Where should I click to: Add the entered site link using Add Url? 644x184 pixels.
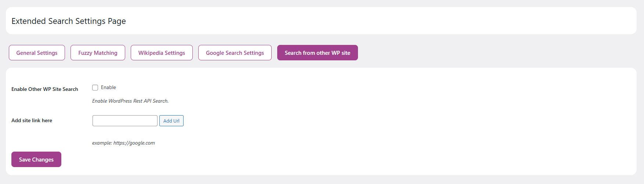pos(171,121)
